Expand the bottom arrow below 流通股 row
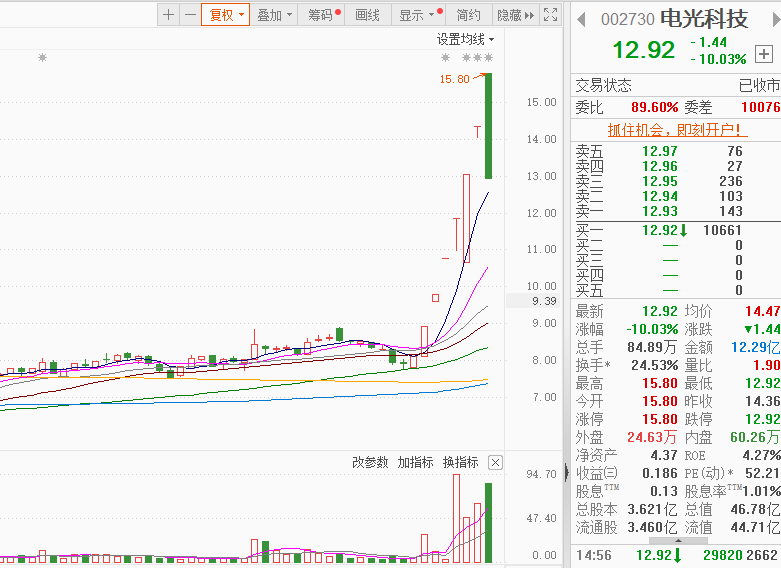Image resolution: width=781 pixels, height=568 pixels. click(677, 541)
